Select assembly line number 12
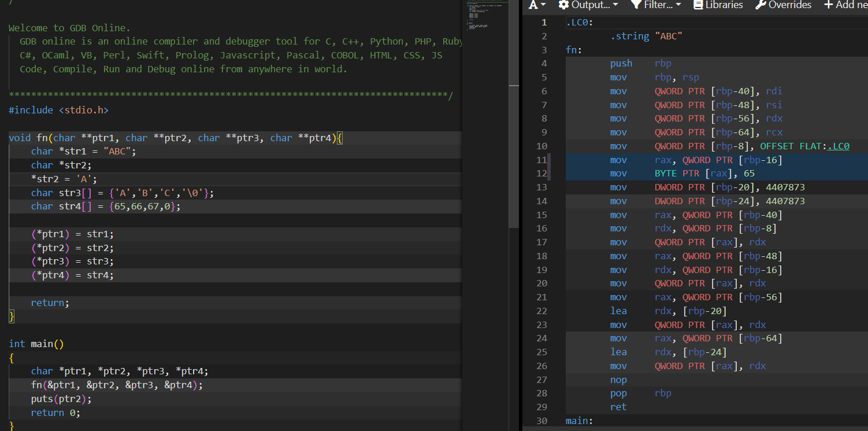Screen dimensions: 868x431 coord(541,174)
